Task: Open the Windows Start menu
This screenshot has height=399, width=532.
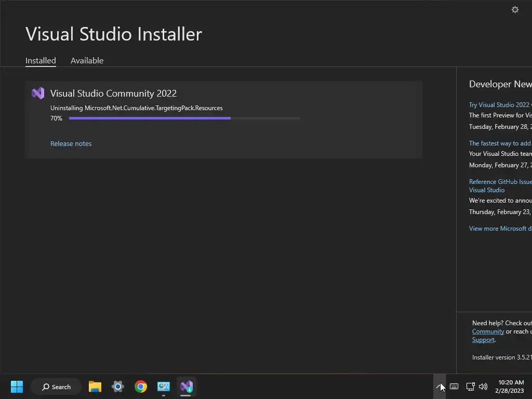Action: tap(17, 387)
